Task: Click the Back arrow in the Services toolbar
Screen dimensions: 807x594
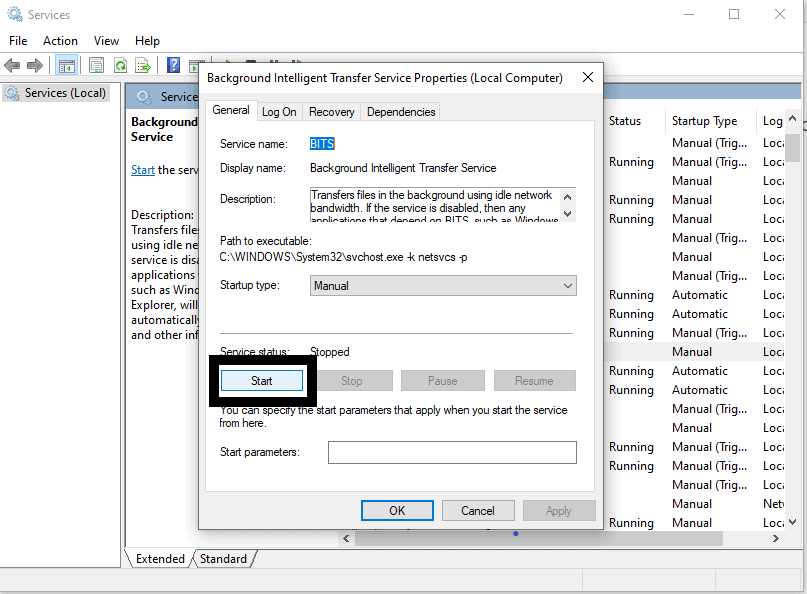Action: tap(12, 65)
